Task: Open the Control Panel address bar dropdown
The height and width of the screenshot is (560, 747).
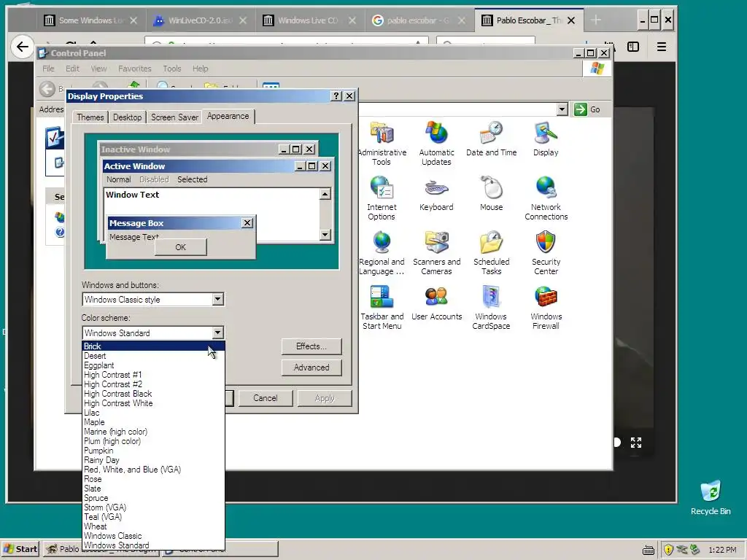Action: [562, 109]
